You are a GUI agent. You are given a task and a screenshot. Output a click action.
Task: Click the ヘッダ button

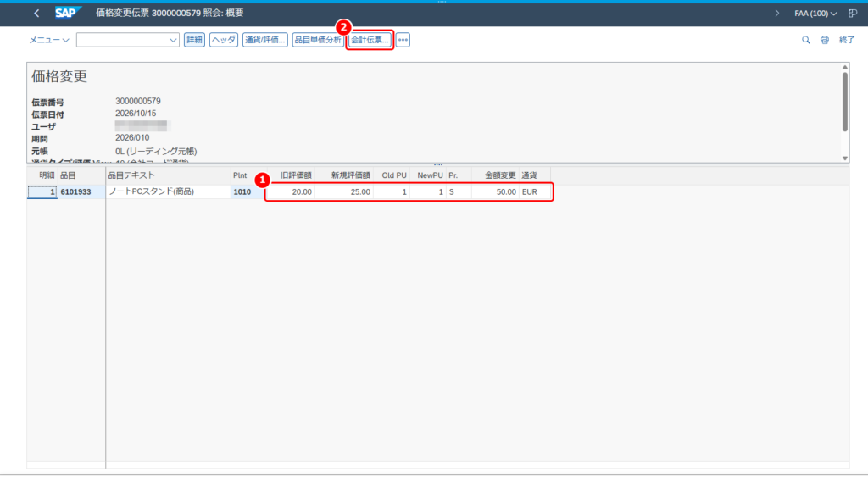point(224,40)
